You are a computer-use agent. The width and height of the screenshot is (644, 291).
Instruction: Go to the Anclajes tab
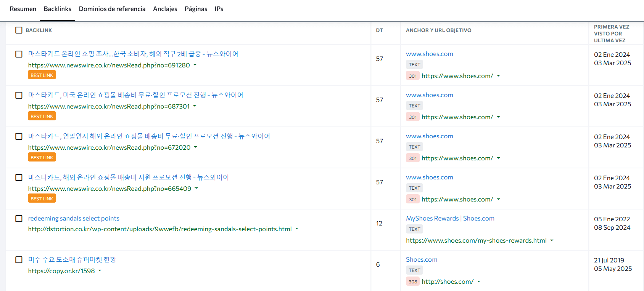click(165, 9)
